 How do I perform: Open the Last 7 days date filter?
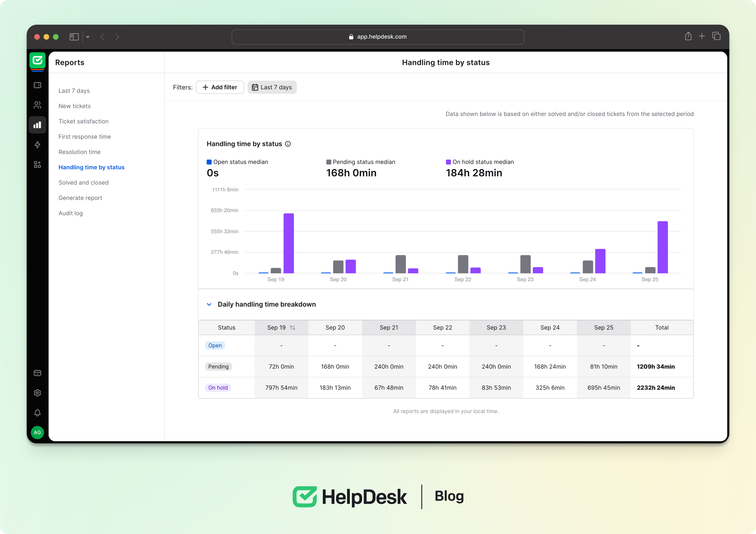(x=272, y=87)
